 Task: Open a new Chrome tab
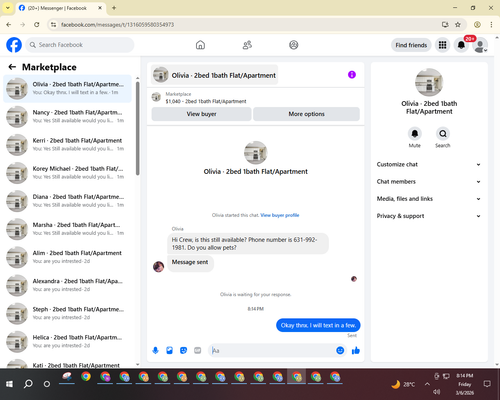click(114, 8)
